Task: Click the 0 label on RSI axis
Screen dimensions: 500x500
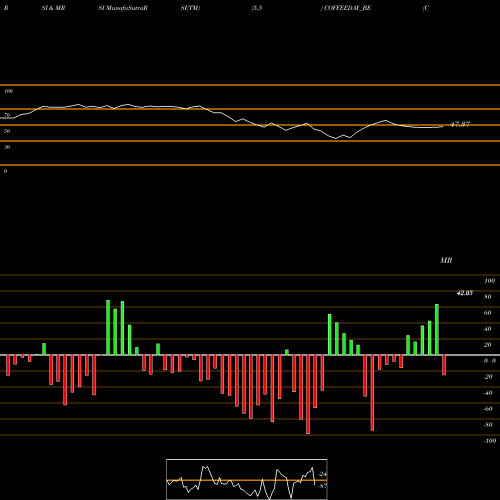Action: [x=5, y=171]
